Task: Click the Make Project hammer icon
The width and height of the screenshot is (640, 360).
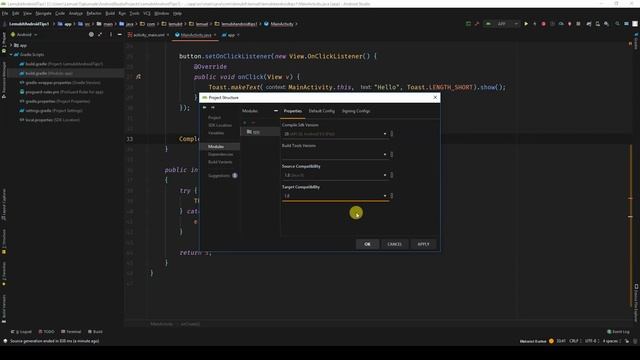Action: (x=477, y=24)
